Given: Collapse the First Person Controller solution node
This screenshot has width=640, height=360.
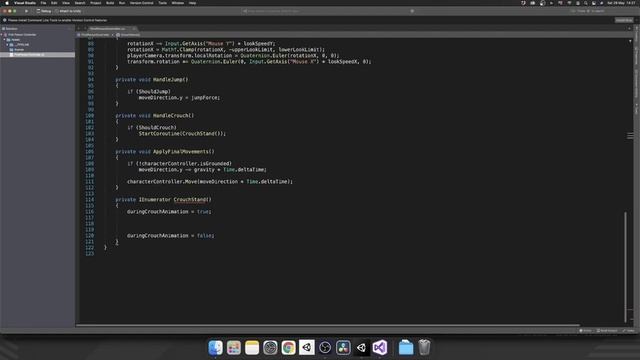Looking at the screenshot, I should tap(2, 35).
